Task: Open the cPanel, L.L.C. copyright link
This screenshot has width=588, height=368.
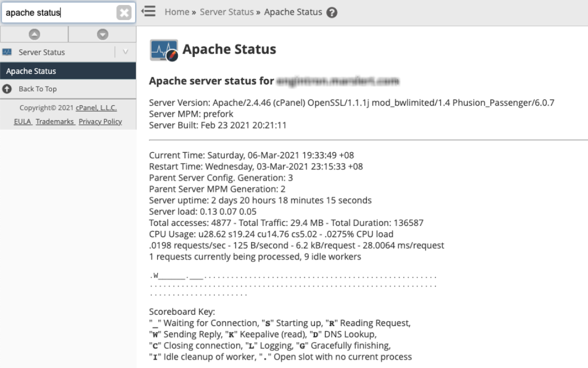Action: point(98,108)
